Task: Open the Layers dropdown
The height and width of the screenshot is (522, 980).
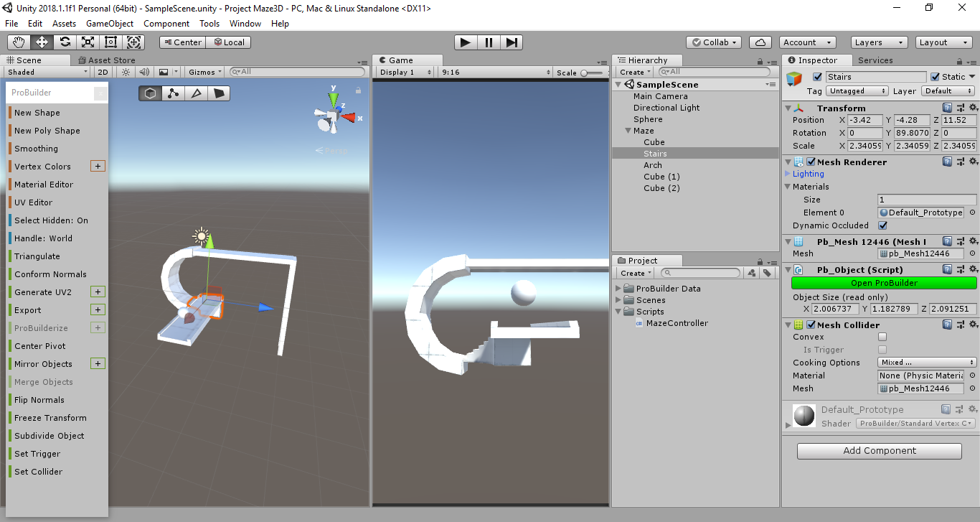Action: [x=879, y=42]
